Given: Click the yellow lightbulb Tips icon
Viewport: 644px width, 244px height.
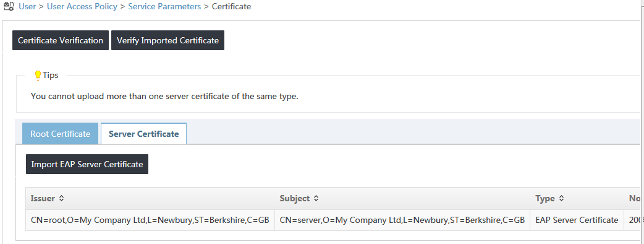Looking at the screenshot, I should point(38,76).
